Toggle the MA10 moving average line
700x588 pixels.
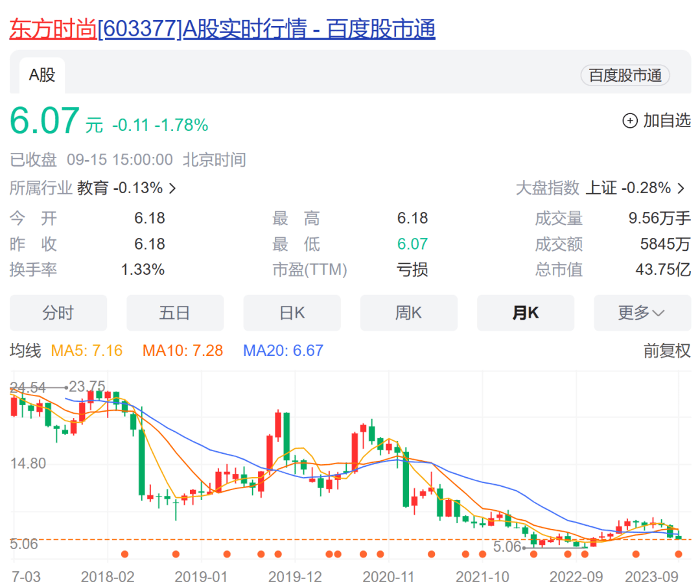click(183, 351)
